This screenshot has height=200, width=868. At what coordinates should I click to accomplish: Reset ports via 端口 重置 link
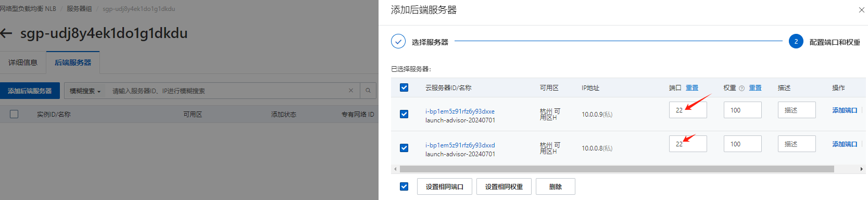pyautogui.click(x=692, y=88)
